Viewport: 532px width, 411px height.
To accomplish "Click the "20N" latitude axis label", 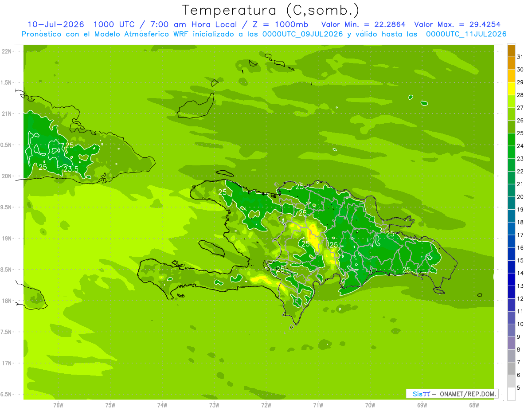I will (x=7, y=176).
